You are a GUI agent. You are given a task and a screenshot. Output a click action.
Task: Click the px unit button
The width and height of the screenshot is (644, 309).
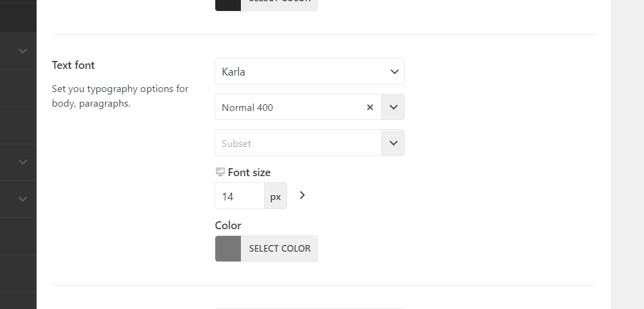(x=276, y=196)
